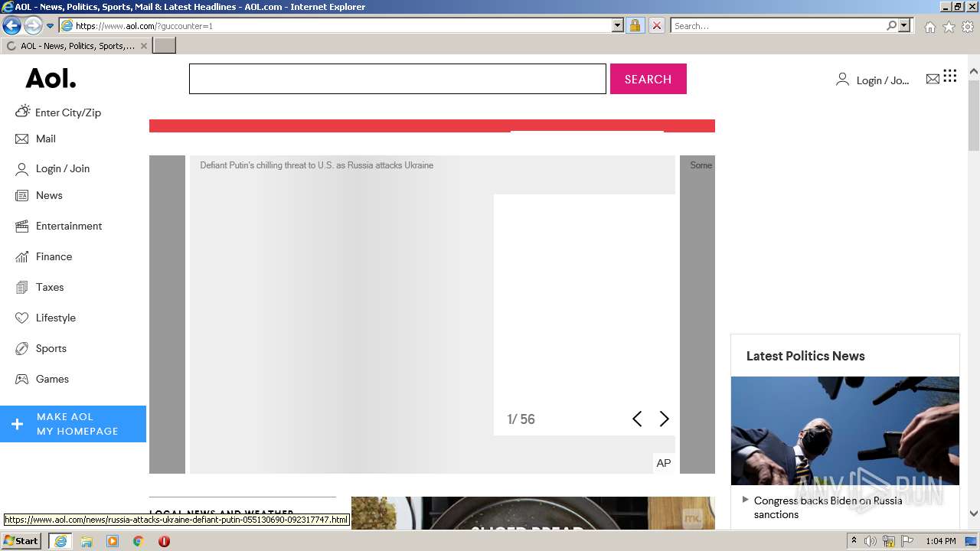Open Lifestyle section
980x551 pixels.
pos(56,318)
